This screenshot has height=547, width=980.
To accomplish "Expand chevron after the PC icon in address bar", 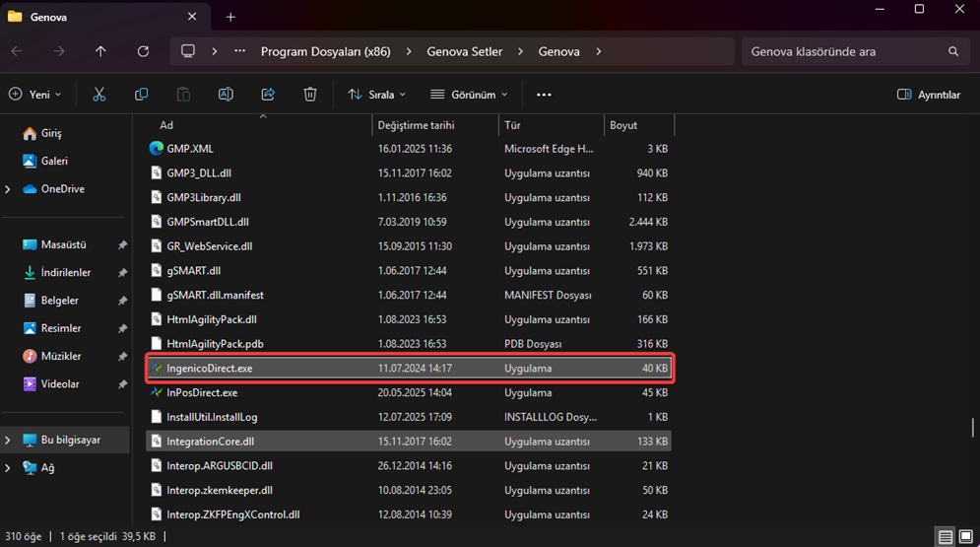I will 215,51.
